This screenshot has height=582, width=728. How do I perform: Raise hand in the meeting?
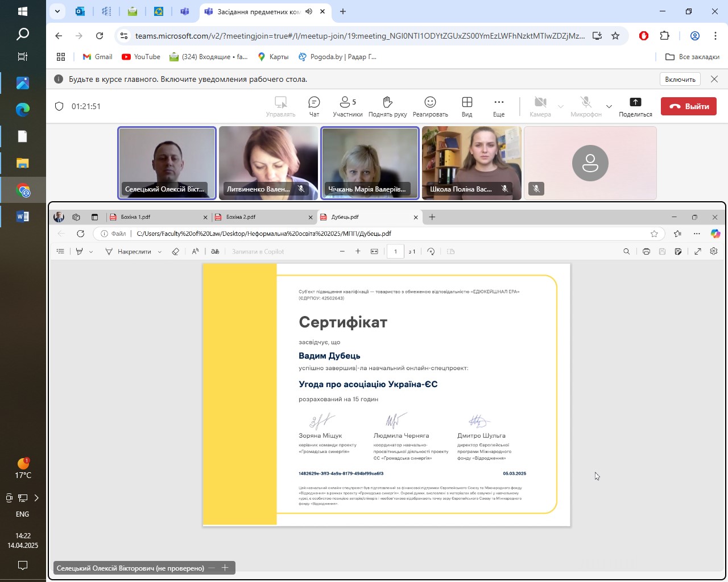[387, 106]
